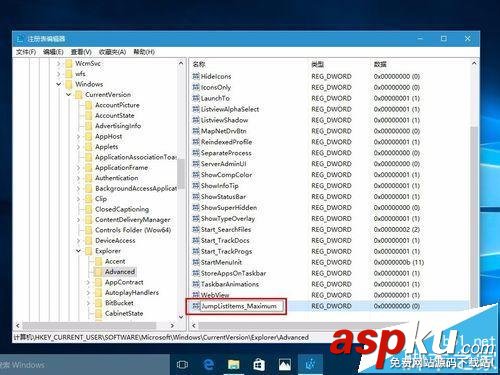Open the Store from the taskbar

click(x=259, y=365)
